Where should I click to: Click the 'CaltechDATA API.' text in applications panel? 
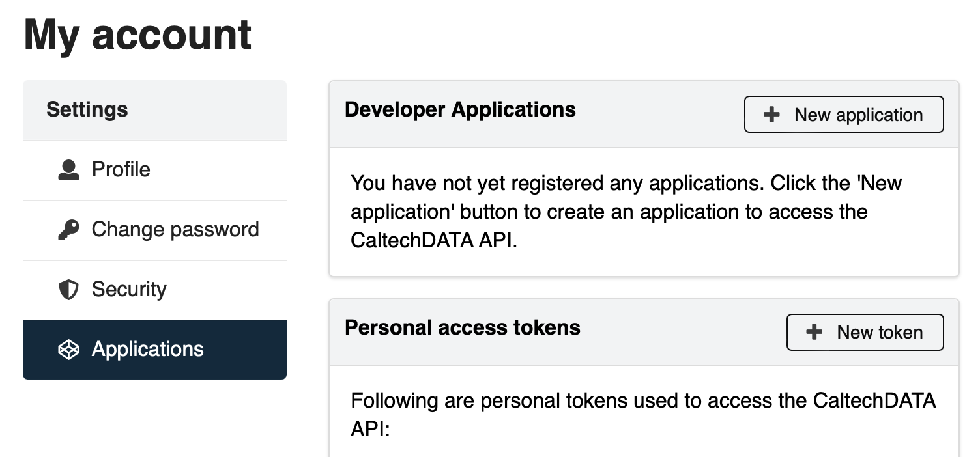(434, 240)
